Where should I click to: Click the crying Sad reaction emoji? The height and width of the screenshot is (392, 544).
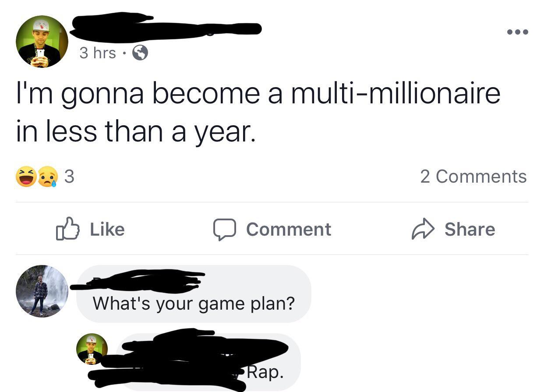[x=48, y=177]
